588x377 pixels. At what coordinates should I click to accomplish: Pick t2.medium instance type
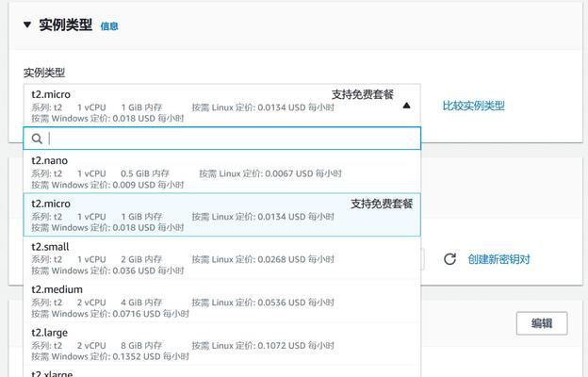coord(222,301)
